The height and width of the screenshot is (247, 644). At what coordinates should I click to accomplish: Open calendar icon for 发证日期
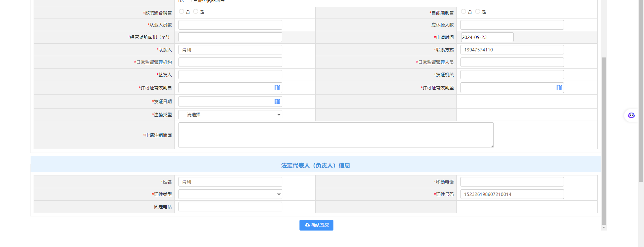coord(277,101)
